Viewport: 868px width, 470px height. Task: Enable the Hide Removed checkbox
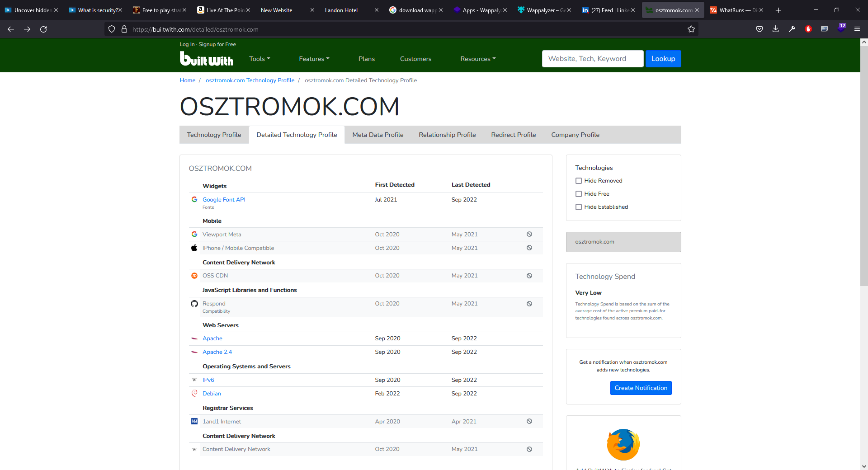tap(579, 181)
